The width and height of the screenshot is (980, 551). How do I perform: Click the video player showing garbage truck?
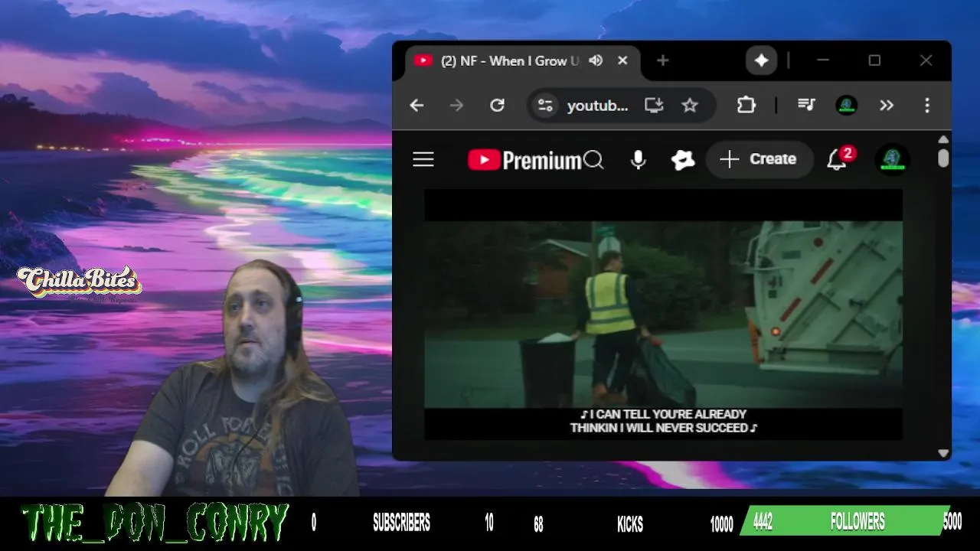(663, 315)
